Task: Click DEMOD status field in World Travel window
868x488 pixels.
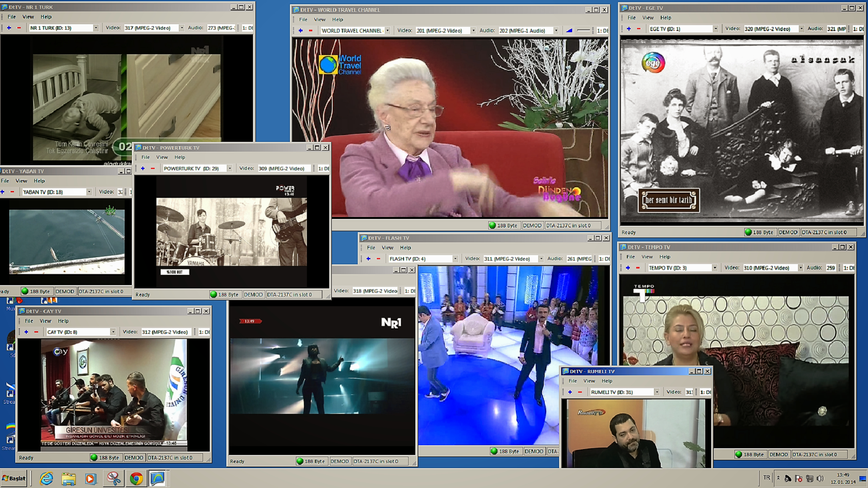Action: [532, 226]
